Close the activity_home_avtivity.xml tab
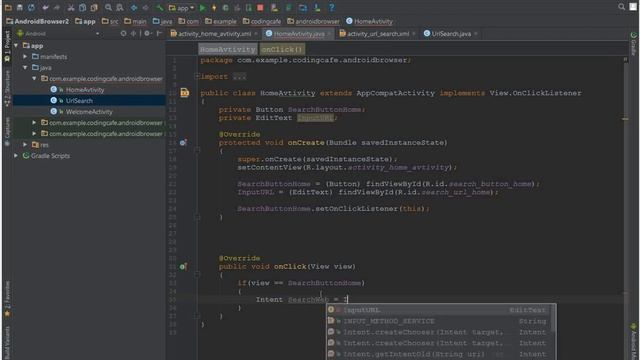This screenshot has width=640, height=360. (256, 34)
